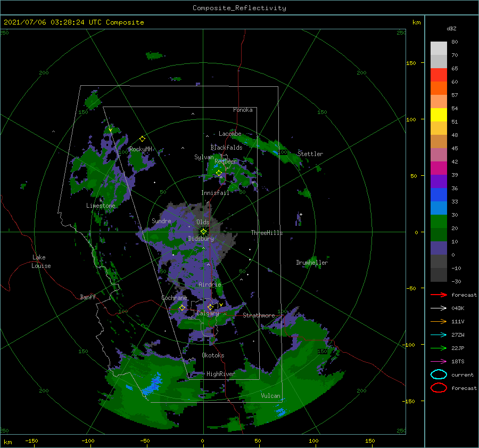This screenshot has height=448, width=479.
Task: Click the 2021/07/06 03:28:24 UTC timestamp
Action: [x=73, y=22]
